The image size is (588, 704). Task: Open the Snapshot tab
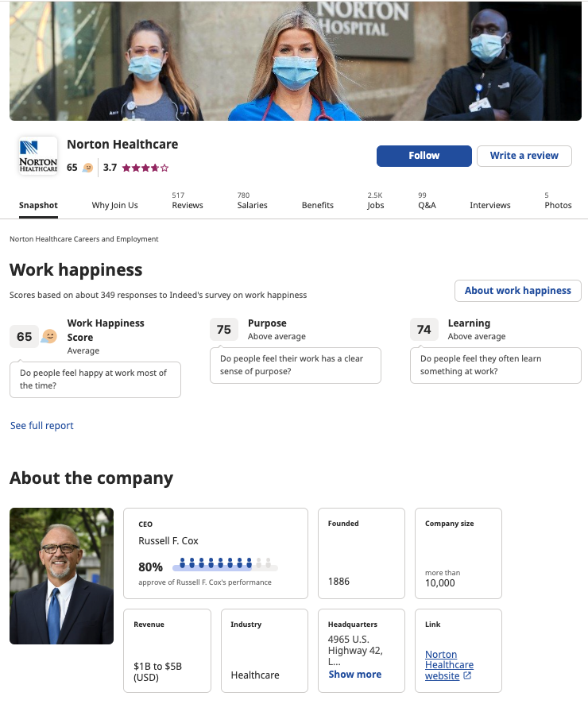coord(38,205)
